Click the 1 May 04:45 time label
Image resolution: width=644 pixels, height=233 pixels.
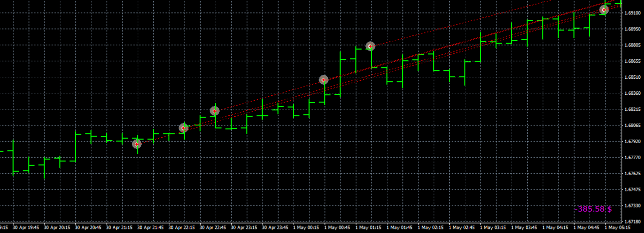coord(587,228)
